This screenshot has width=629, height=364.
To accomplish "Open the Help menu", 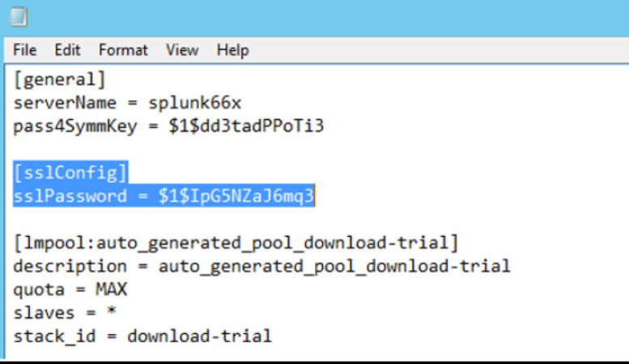I will (x=232, y=50).
